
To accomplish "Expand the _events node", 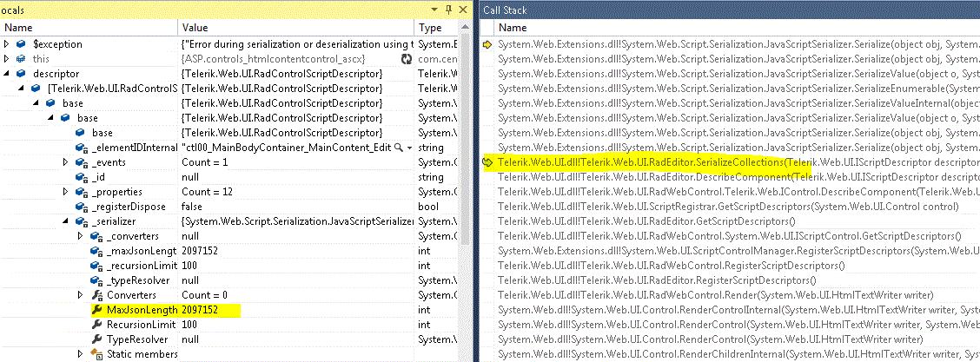I will [x=67, y=162].
